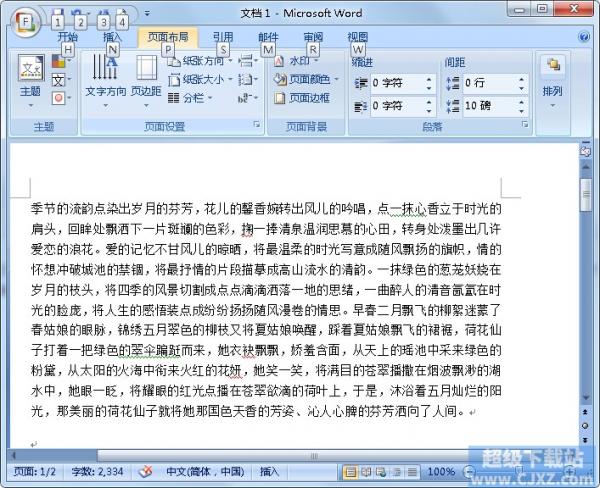Switch to Full Screen Reading view button

366,472
